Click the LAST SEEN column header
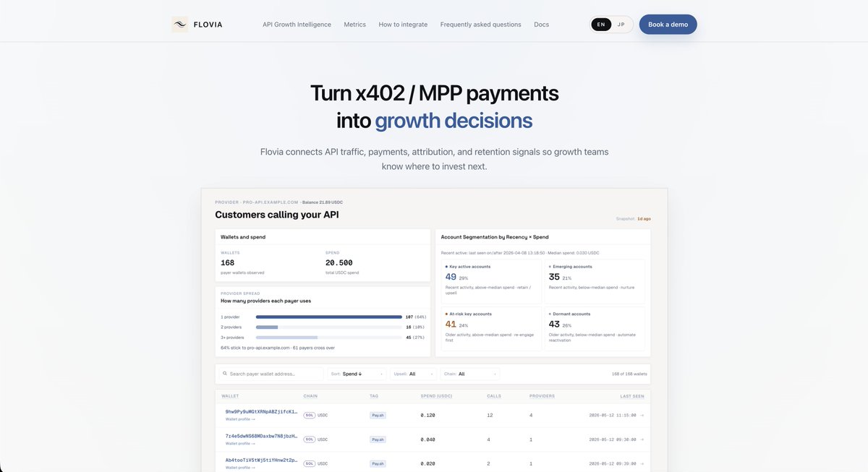 [x=632, y=396]
